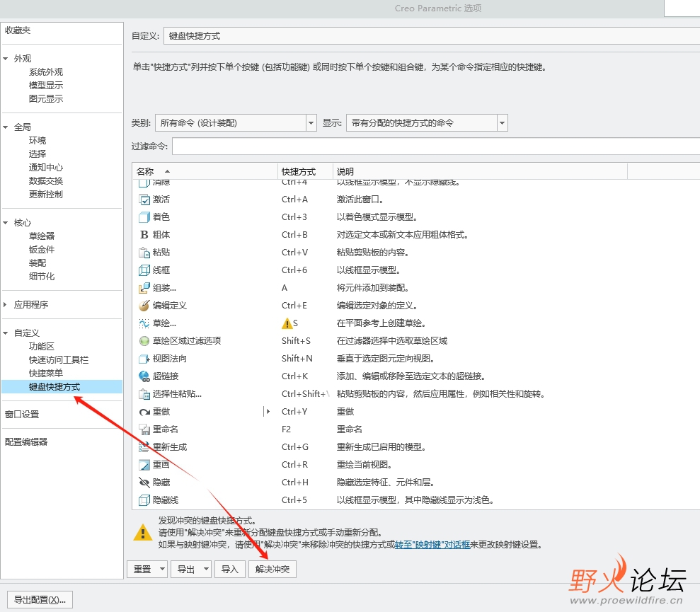Open 草绘器 settings page
This screenshot has height=612, width=700.
[42, 236]
